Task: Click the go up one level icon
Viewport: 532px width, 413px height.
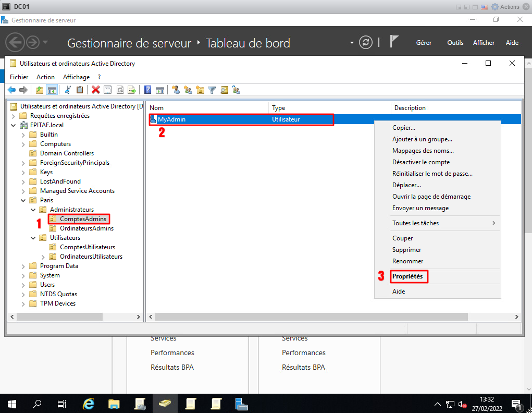Action: coord(40,90)
